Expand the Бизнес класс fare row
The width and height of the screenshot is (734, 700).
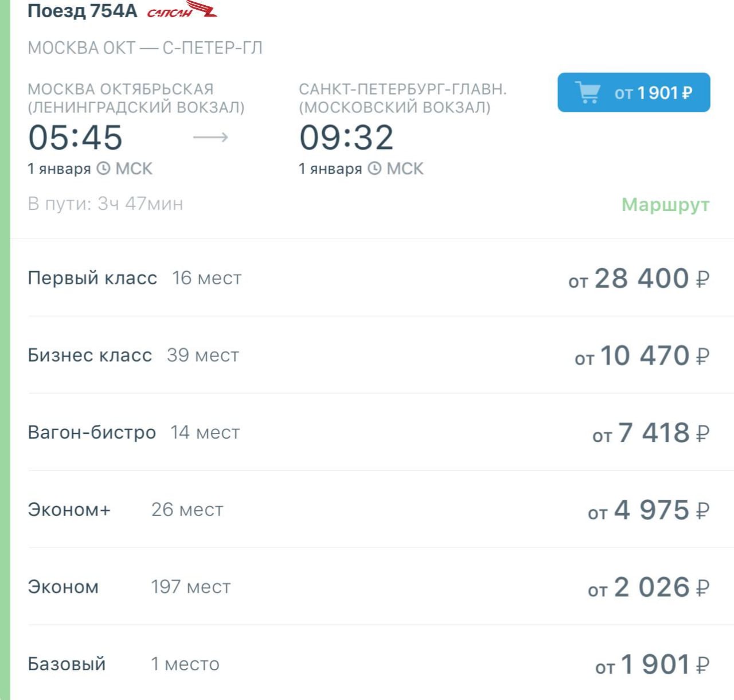click(89, 355)
